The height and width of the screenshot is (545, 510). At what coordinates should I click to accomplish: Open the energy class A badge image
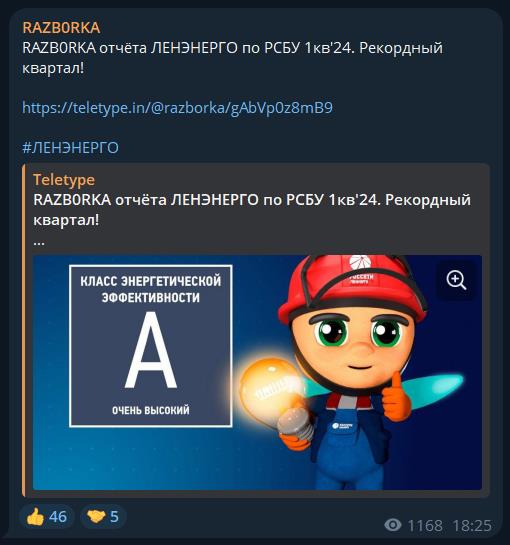click(151, 346)
